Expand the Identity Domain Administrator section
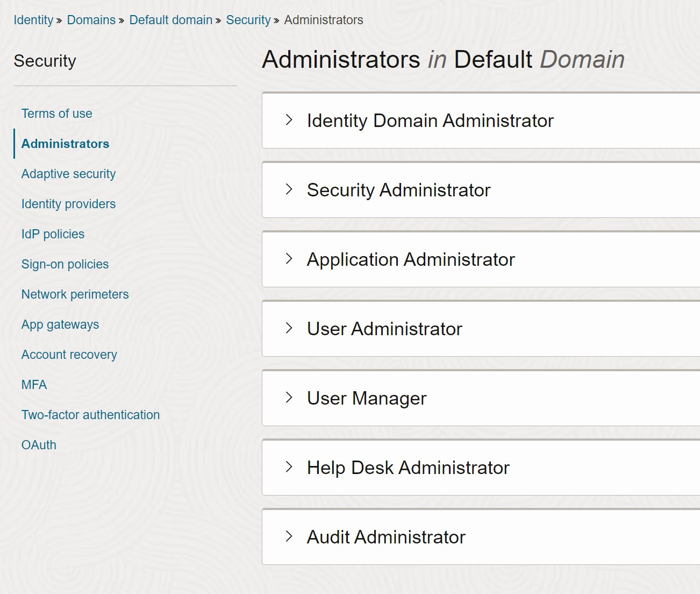 [289, 120]
